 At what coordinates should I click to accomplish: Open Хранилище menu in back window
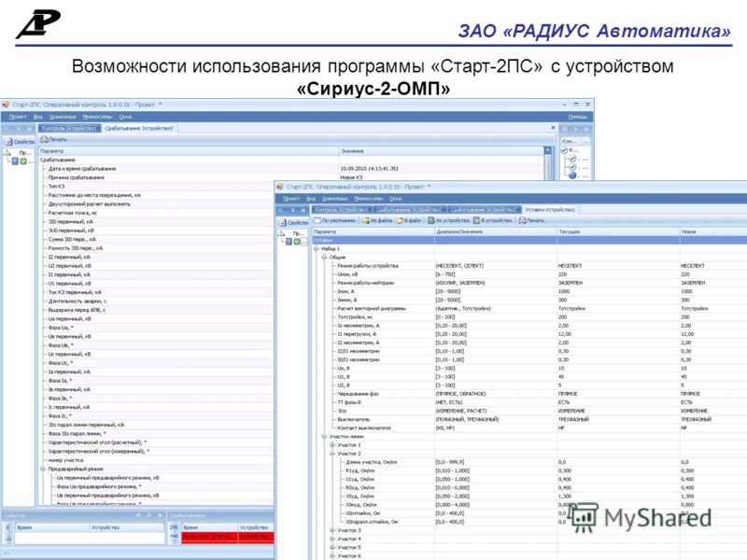pos(63,117)
